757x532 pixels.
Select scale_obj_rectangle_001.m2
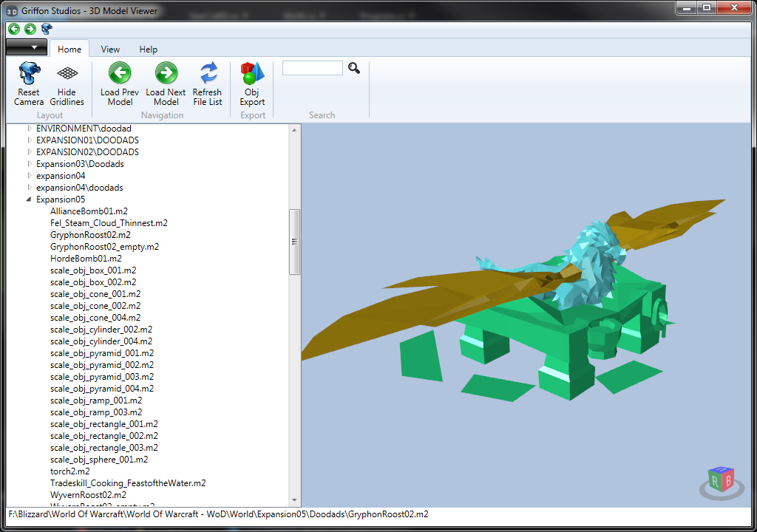(x=103, y=424)
